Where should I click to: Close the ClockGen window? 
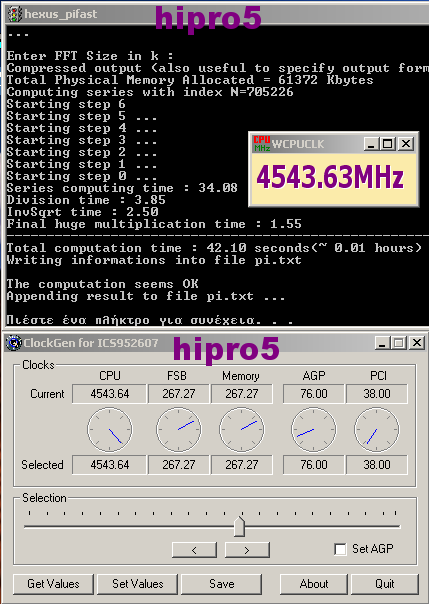tap(417, 342)
